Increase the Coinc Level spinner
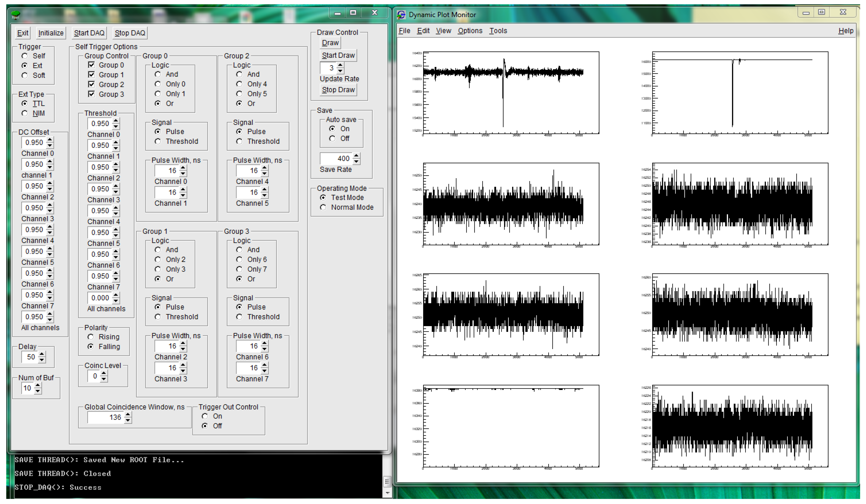The image size is (866, 504). pos(104,373)
